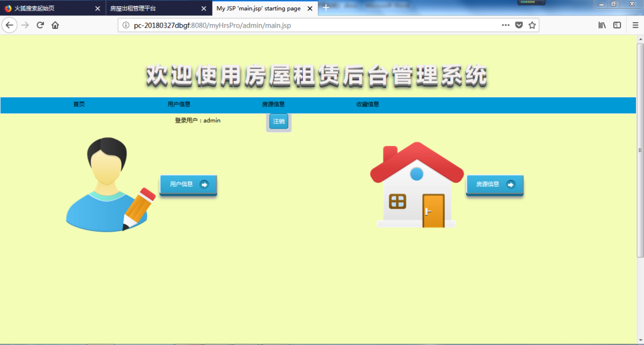The width and height of the screenshot is (644, 345).
Task: Close the 房屋出租管理平台 tab
Action: tap(204, 8)
